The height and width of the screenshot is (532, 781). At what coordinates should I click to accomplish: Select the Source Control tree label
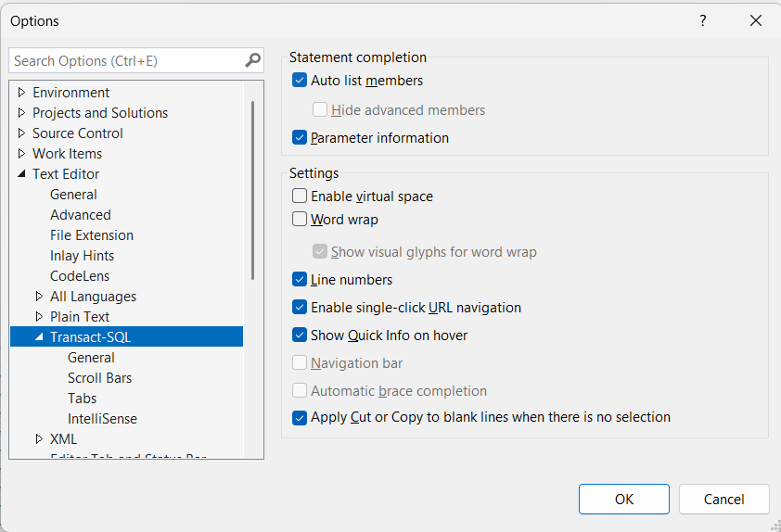pyautogui.click(x=78, y=133)
